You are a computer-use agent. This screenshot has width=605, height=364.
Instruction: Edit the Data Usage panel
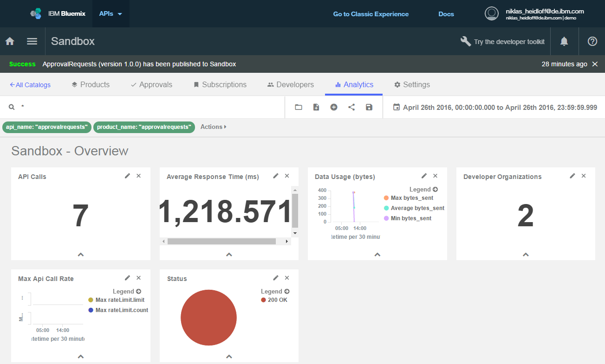pyautogui.click(x=424, y=176)
